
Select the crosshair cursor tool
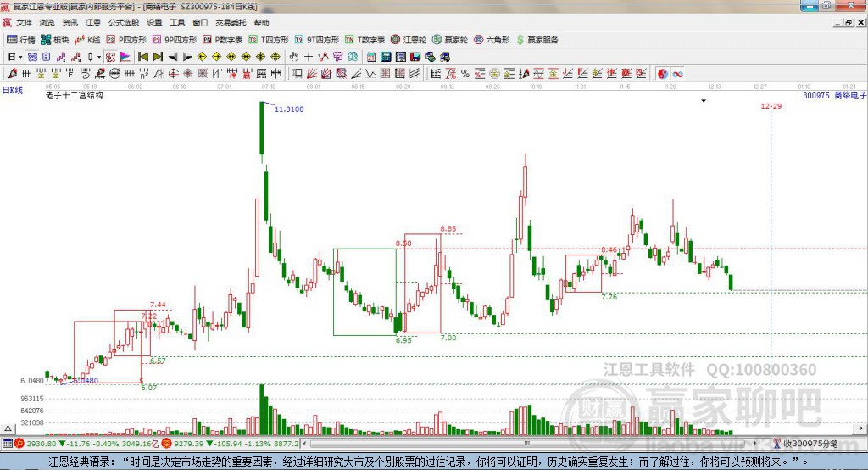click(309, 57)
